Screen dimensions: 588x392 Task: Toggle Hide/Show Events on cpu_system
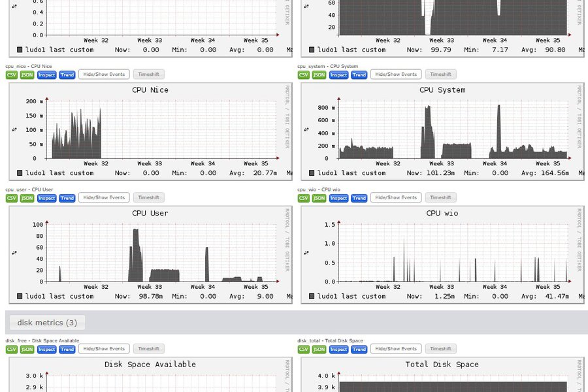(396, 74)
